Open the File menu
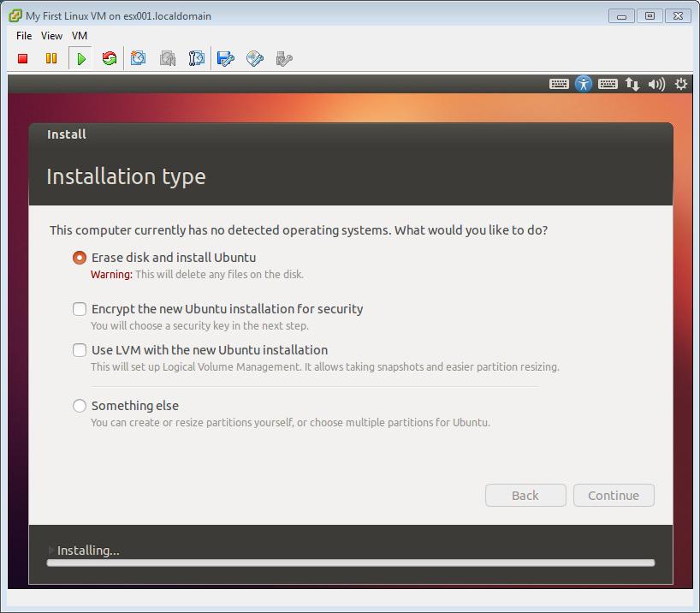 click(x=24, y=36)
